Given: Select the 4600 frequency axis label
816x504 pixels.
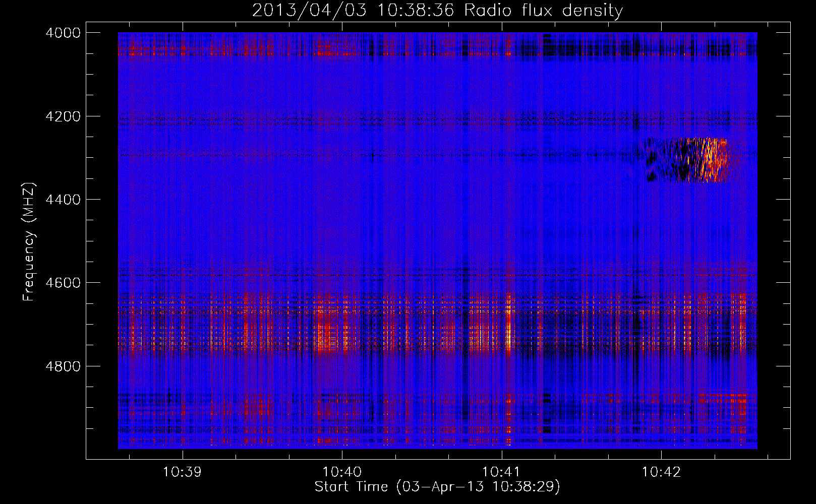Looking at the screenshot, I should 63,283.
